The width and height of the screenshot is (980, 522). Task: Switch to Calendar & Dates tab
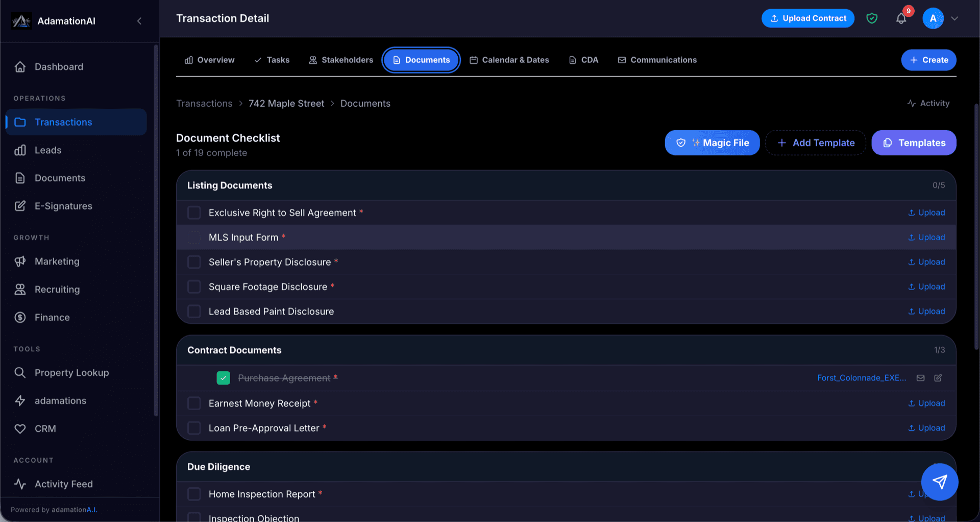click(x=509, y=60)
